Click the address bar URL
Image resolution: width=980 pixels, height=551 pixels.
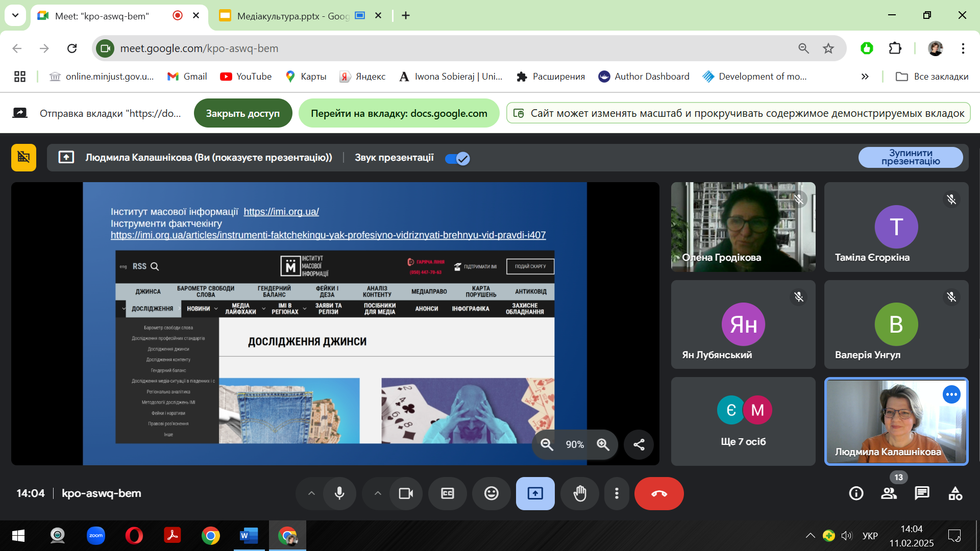(x=199, y=48)
